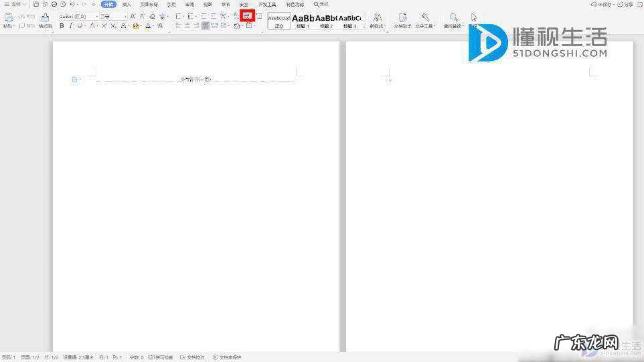Image resolution: width=644 pixels, height=362 pixels.
Task: Click the 剪切 (Cut) button
Action: tap(27, 17)
